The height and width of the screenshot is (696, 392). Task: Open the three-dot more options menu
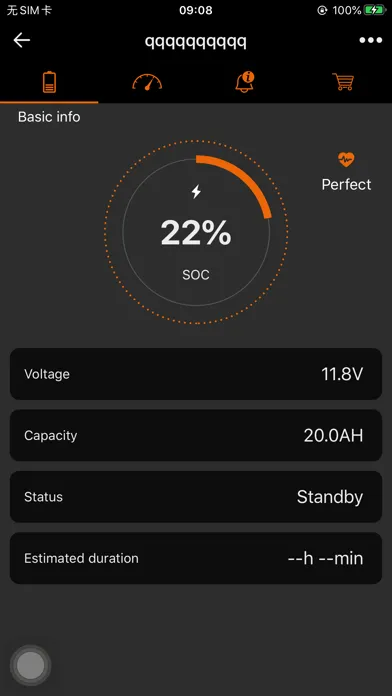(371, 40)
